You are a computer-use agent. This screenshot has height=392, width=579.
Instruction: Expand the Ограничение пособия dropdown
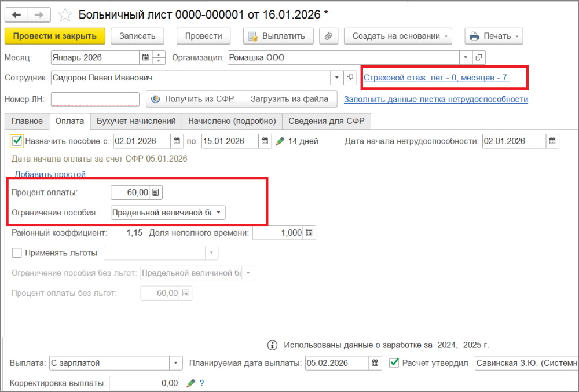(x=218, y=213)
